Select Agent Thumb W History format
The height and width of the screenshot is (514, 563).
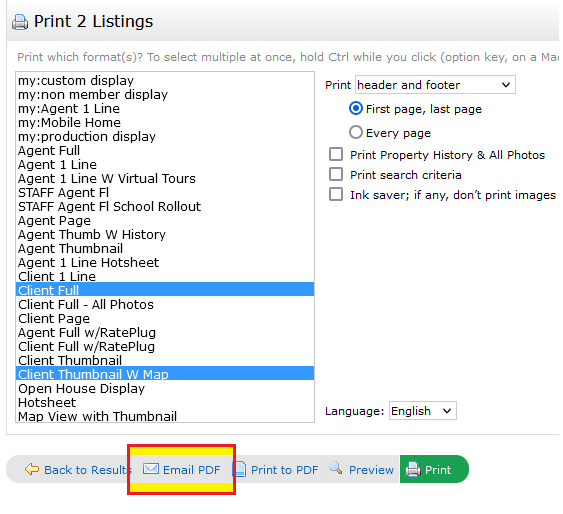[x=165, y=234]
